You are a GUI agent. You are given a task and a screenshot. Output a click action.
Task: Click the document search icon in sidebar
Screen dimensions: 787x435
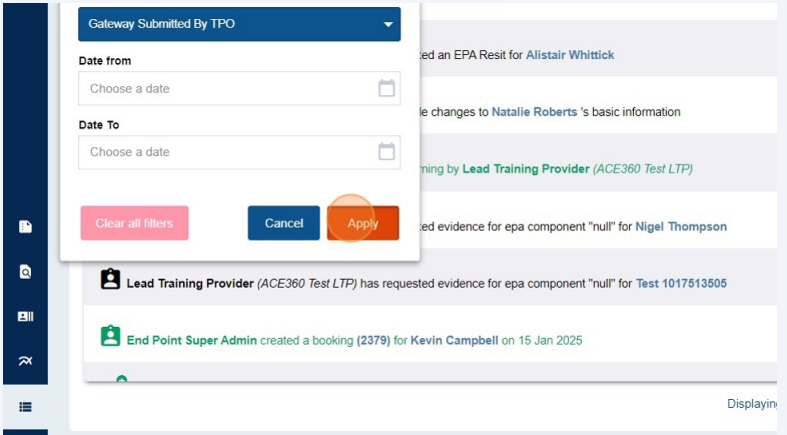25,271
